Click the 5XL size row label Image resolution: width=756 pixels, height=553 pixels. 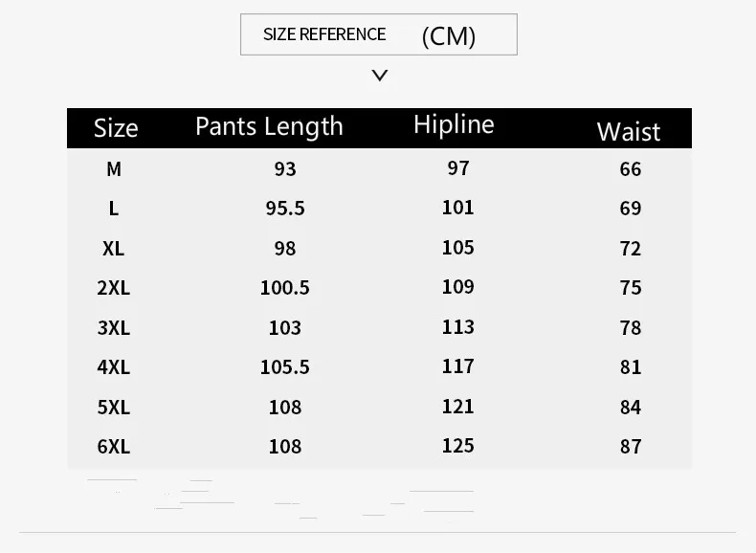[113, 408]
